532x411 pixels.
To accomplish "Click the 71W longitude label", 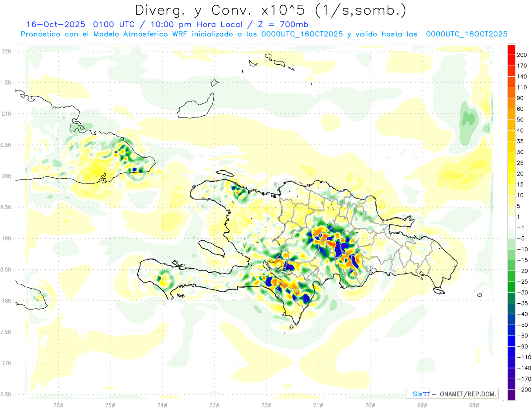I will [x=318, y=405].
